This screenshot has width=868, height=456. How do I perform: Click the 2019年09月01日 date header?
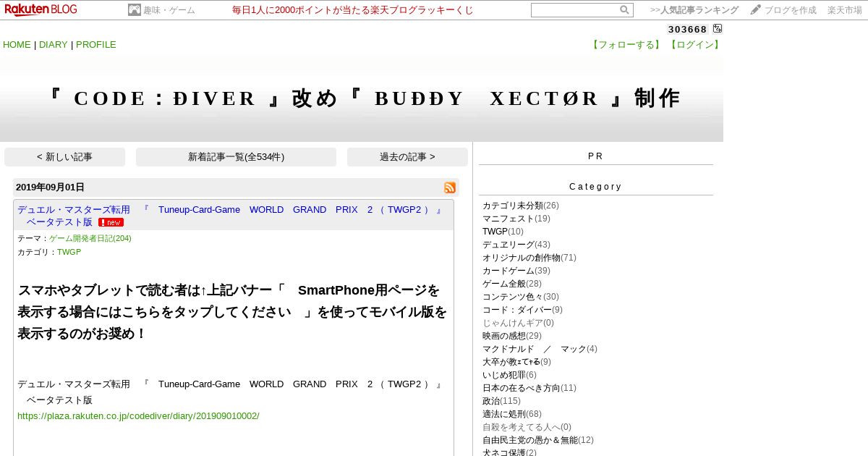(x=51, y=187)
